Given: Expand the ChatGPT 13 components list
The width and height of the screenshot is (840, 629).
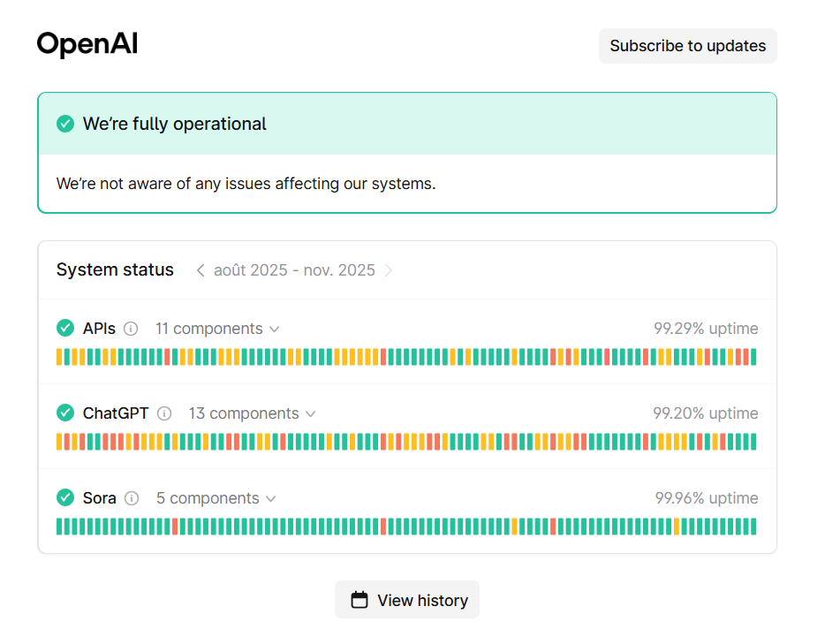Looking at the screenshot, I should 252,413.
